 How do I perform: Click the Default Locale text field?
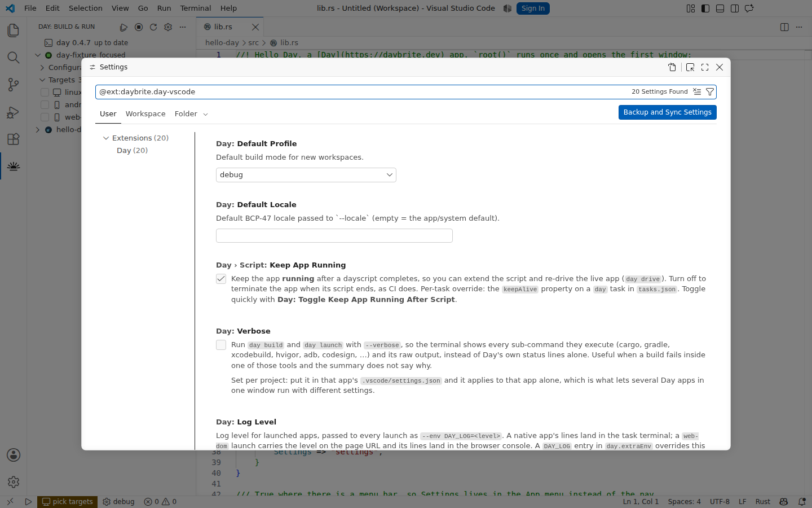[334, 236]
